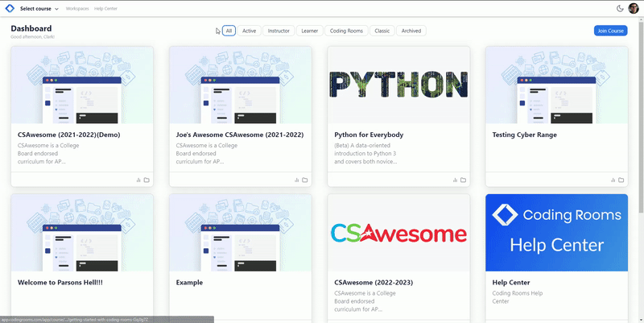This screenshot has height=323, width=644.
Task: Click the Coding Rooms logo icon
Action: point(10,8)
